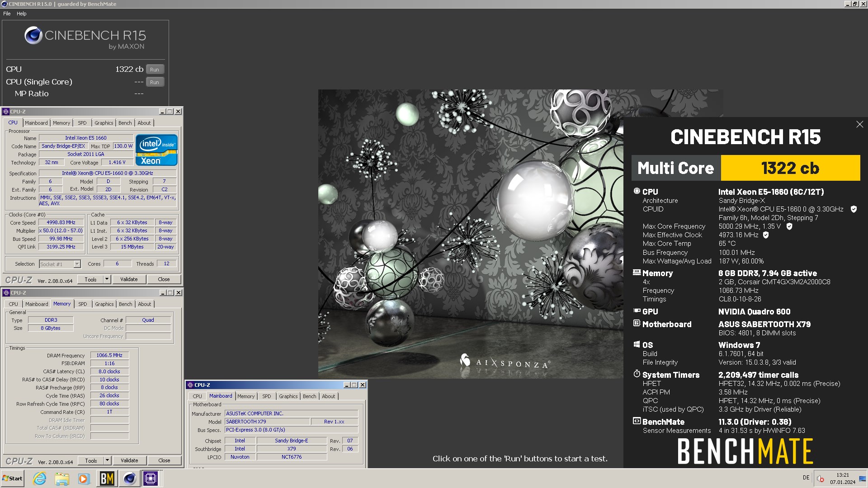Expand Tools dropdown arrow in top CPU-Z
This screenshot has width=868, height=488.
click(107, 279)
